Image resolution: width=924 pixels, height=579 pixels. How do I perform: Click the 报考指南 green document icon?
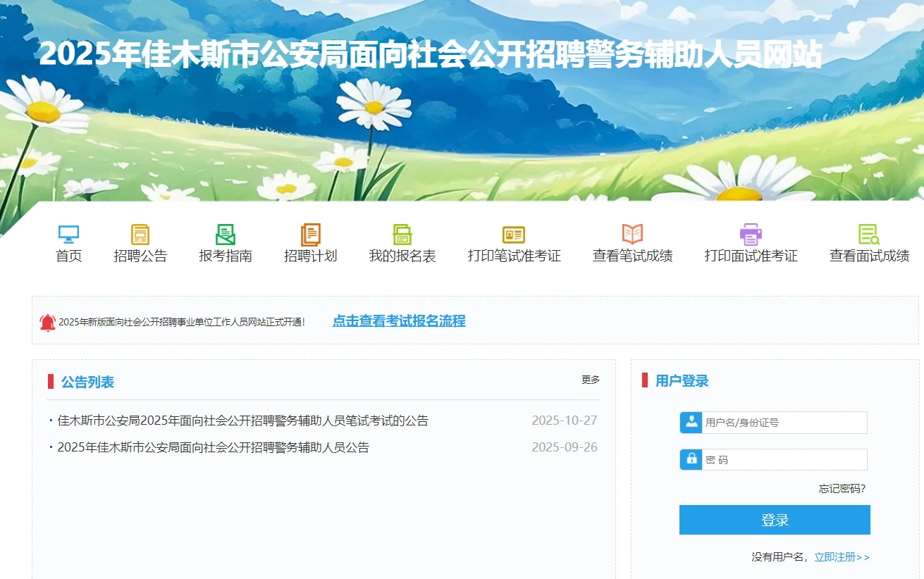click(x=226, y=235)
